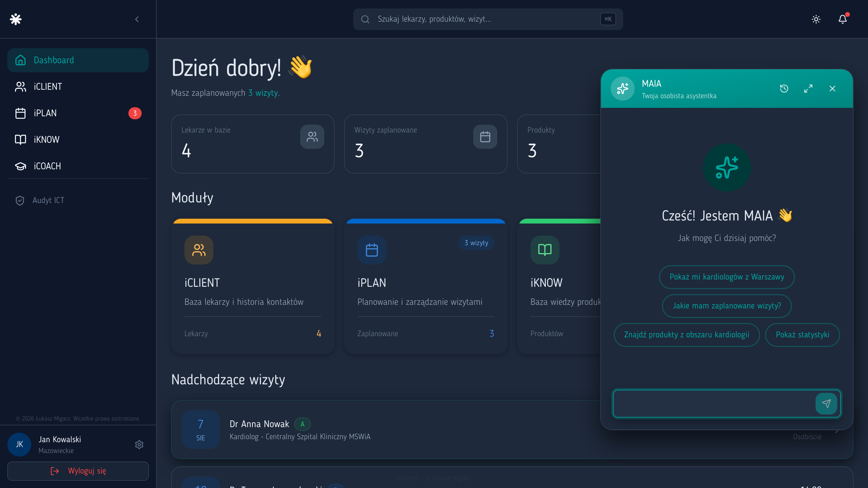868x488 pixels.
Task: Open the Dashboard menu item
Action: point(78,60)
